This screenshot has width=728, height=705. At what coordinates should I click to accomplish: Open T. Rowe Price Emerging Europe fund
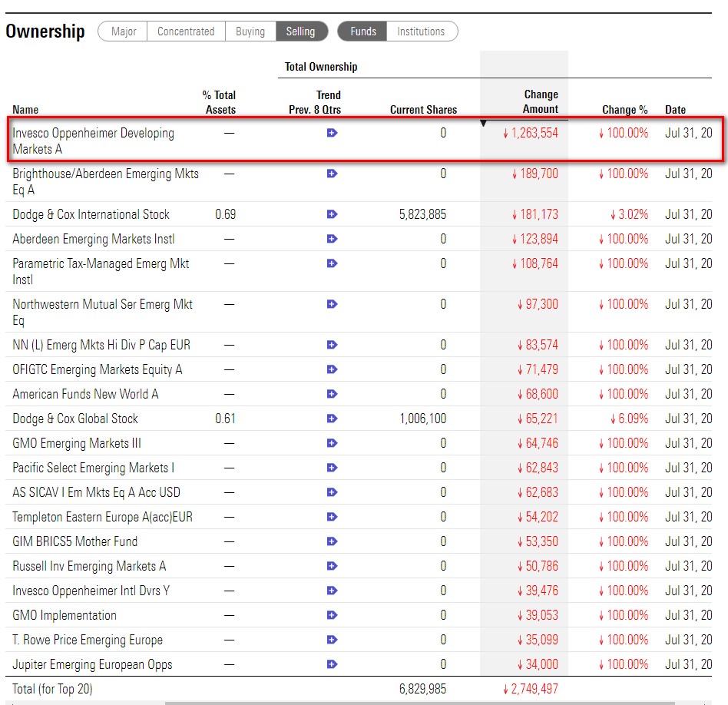coord(88,640)
